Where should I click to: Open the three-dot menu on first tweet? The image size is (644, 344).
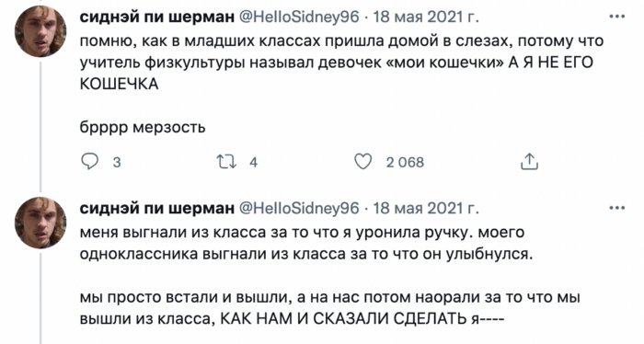pos(617,17)
